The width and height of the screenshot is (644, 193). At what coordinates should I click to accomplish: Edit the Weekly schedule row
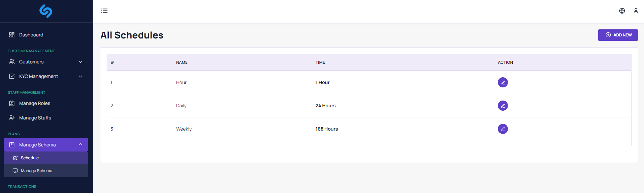pyautogui.click(x=503, y=129)
